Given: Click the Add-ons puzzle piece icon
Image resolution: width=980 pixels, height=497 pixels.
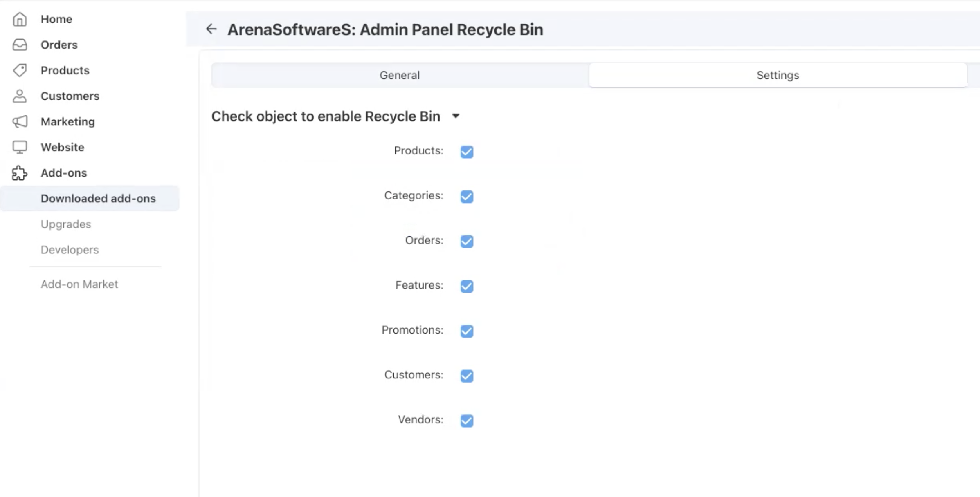Looking at the screenshot, I should pos(20,173).
